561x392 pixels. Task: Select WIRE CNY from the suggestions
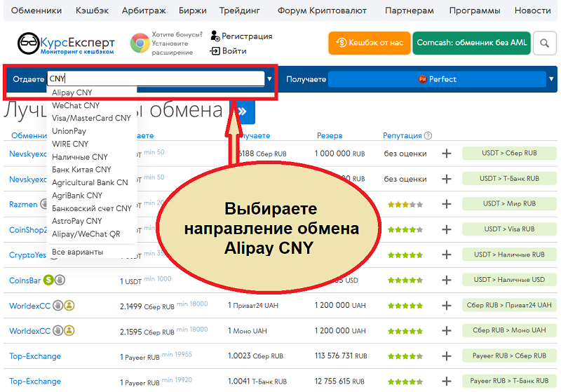(70, 144)
